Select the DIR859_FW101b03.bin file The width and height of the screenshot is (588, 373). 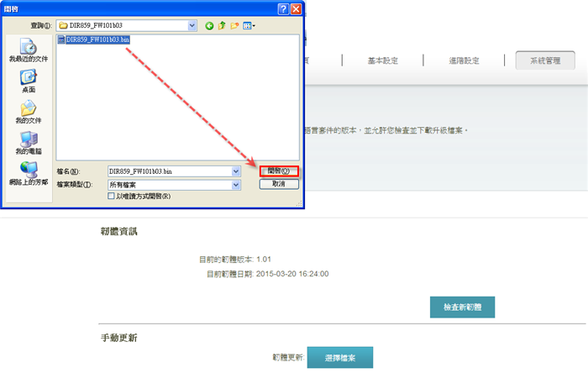pyautogui.click(x=92, y=39)
